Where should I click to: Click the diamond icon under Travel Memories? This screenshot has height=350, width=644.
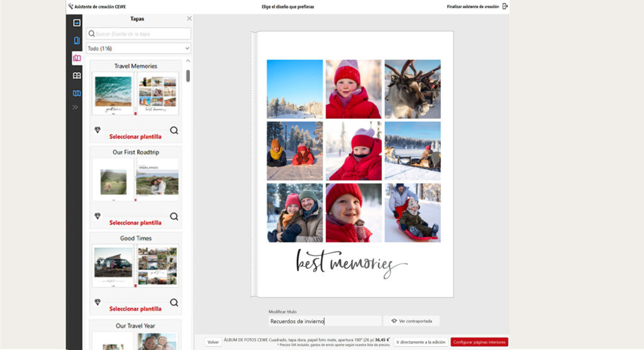click(97, 130)
